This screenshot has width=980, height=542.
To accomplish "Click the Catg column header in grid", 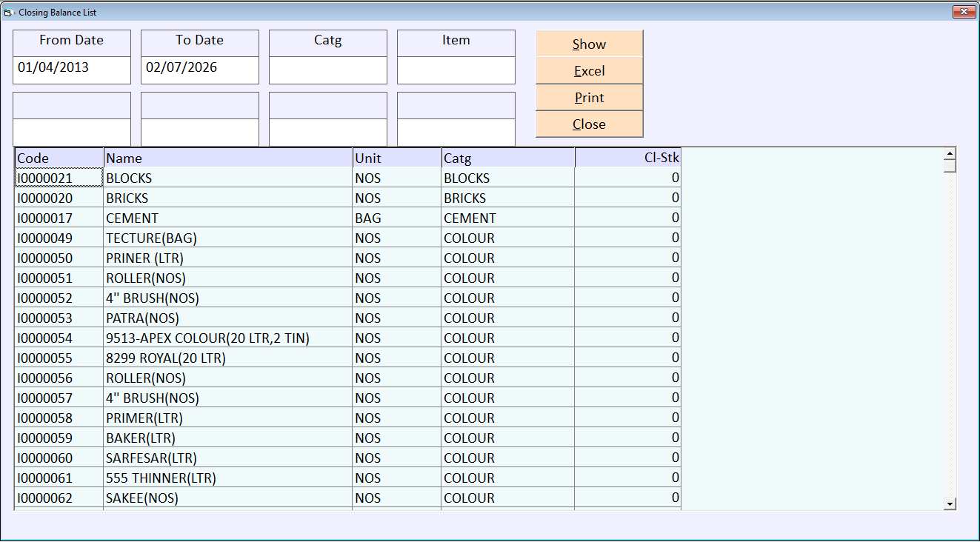I will (508, 158).
